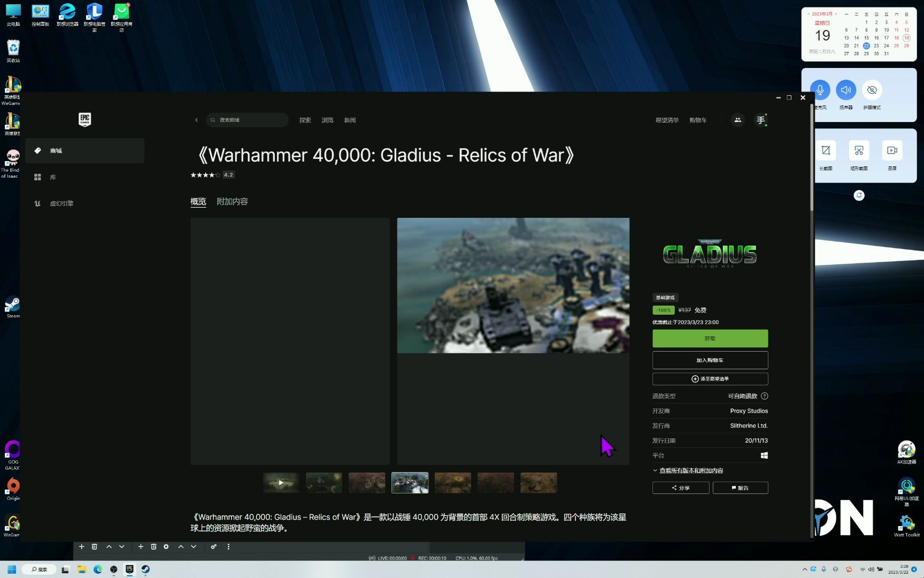Open the account profile avatar menu
The image size is (924, 578).
coord(760,120)
